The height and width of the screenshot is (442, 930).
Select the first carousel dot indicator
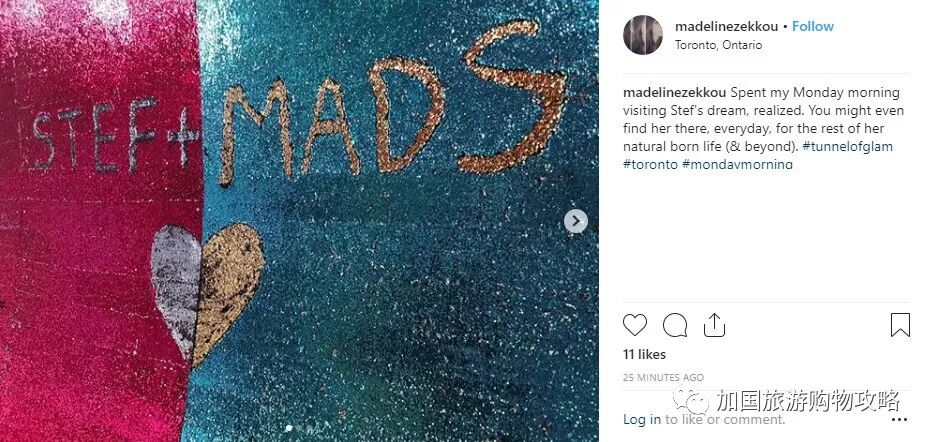(289, 427)
